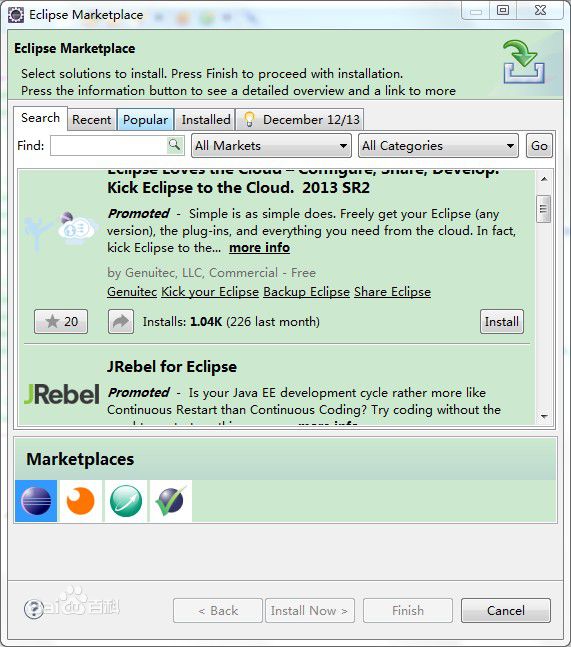Select the orange marketplace icon
The height and width of the screenshot is (647, 571).
tap(81, 501)
